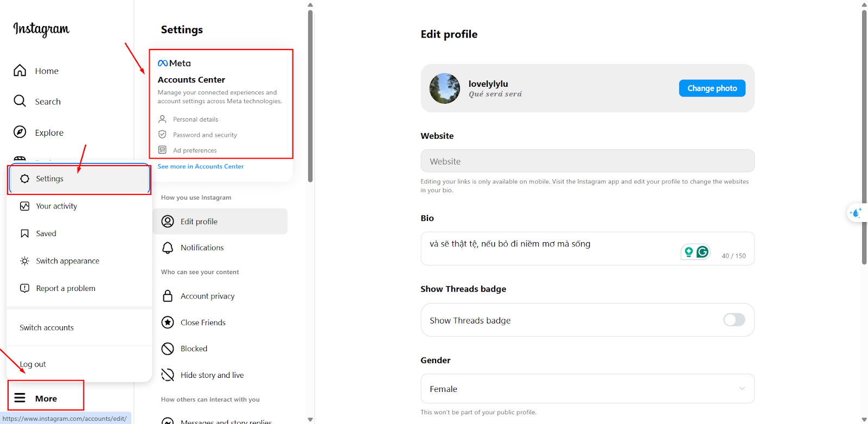Click the Saved bookmark icon

click(x=25, y=233)
